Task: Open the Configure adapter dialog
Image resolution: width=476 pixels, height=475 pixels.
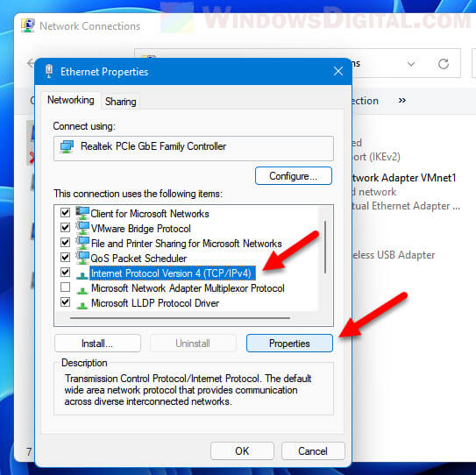Action: point(294,176)
